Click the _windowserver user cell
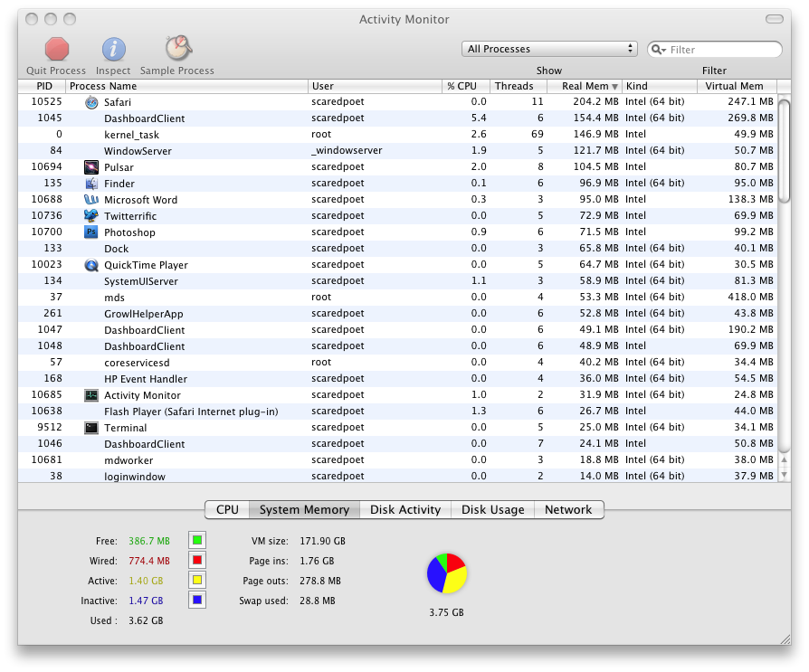Screen dimensions: 809x672 pos(347,151)
